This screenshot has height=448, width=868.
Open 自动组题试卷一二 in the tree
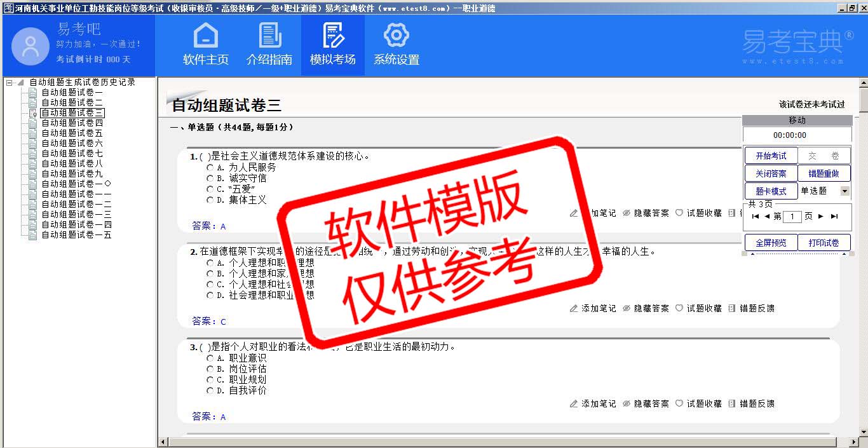click(x=76, y=205)
